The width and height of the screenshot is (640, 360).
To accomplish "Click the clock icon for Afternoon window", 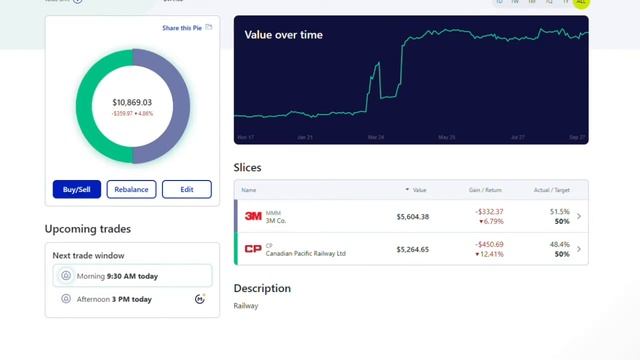I will [x=66, y=299].
